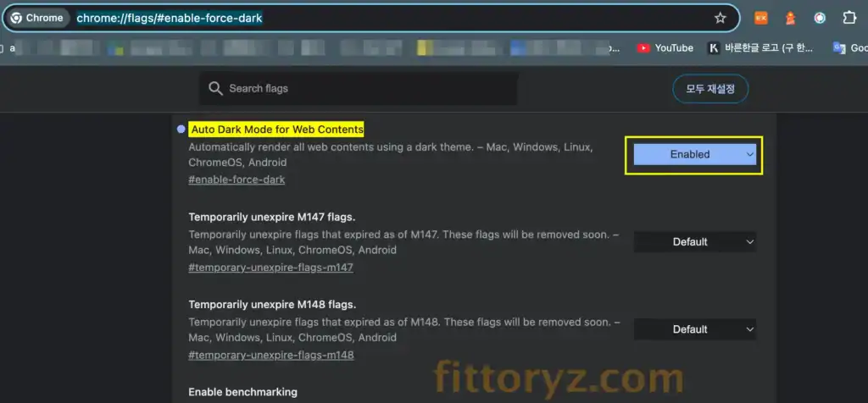Click the #temporary-unexpire-flags-m148 link
Image resolution: width=868 pixels, height=403 pixels.
(x=270, y=355)
